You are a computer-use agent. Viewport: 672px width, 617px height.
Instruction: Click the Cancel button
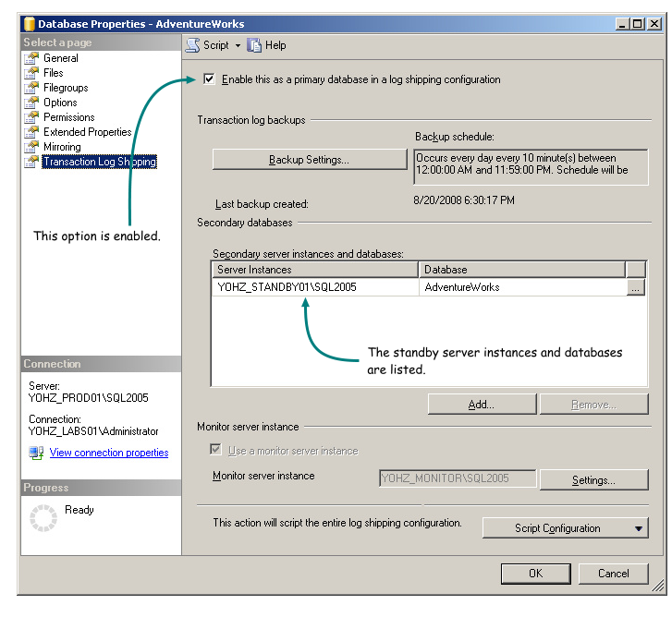click(x=613, y=574)
